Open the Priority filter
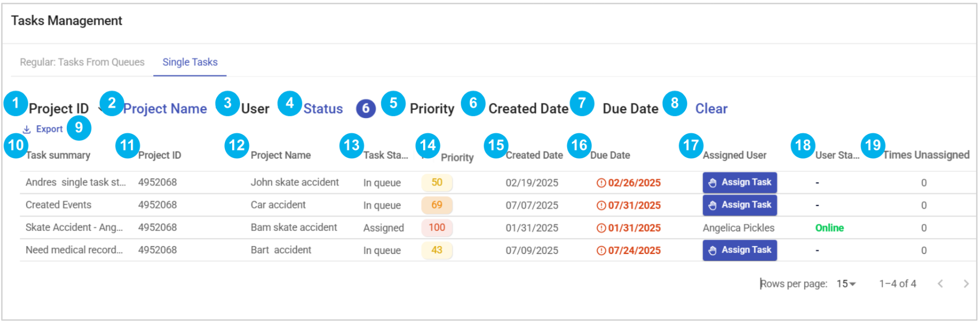The image size is (980, 324). (x=432, y=109)
